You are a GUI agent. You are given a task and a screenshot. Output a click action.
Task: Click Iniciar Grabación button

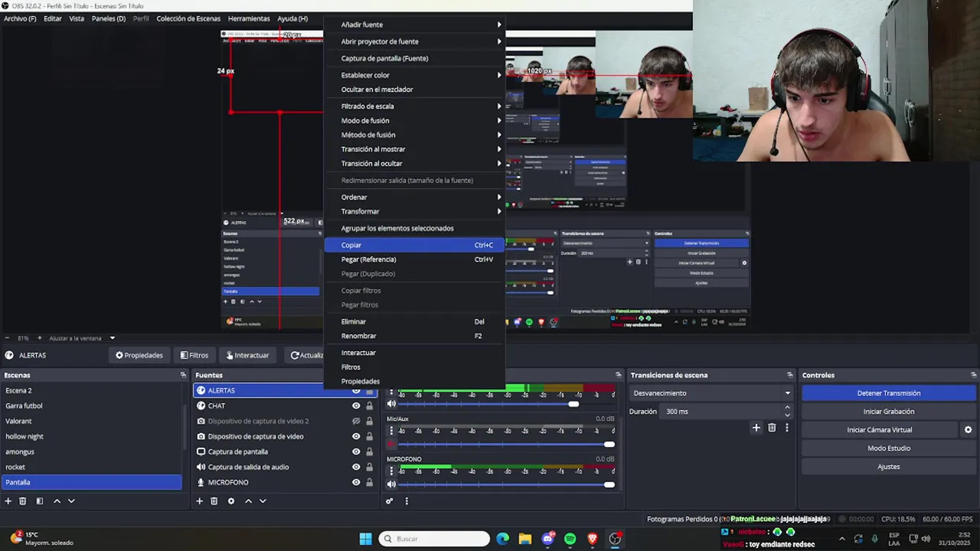[x=889, y=412]
